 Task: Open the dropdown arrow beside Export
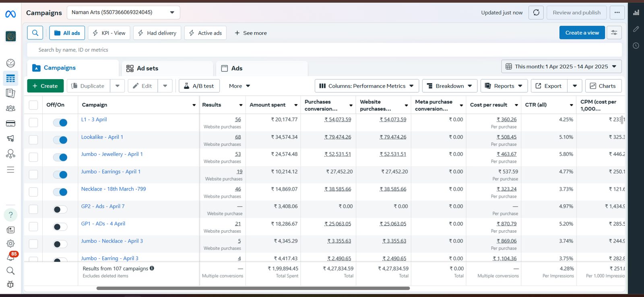(x=575, y=86)
